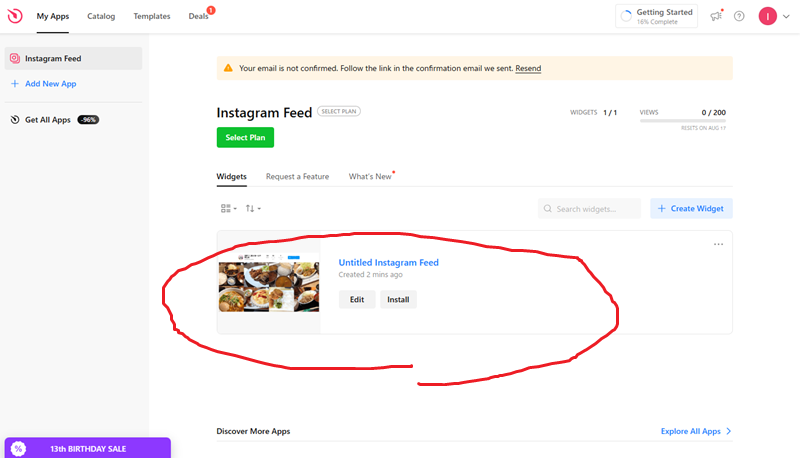
Task: Click the 'Created 2 mins ago' text
Action: pyautogui.click(x=370, y=275)
